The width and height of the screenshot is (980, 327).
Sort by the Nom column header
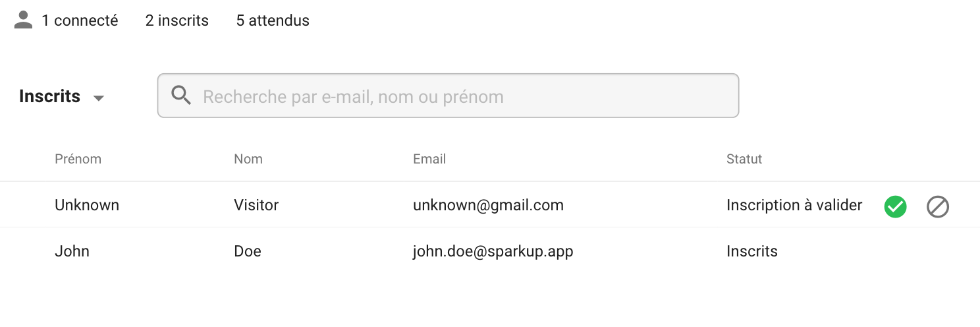tap(248, 159)
